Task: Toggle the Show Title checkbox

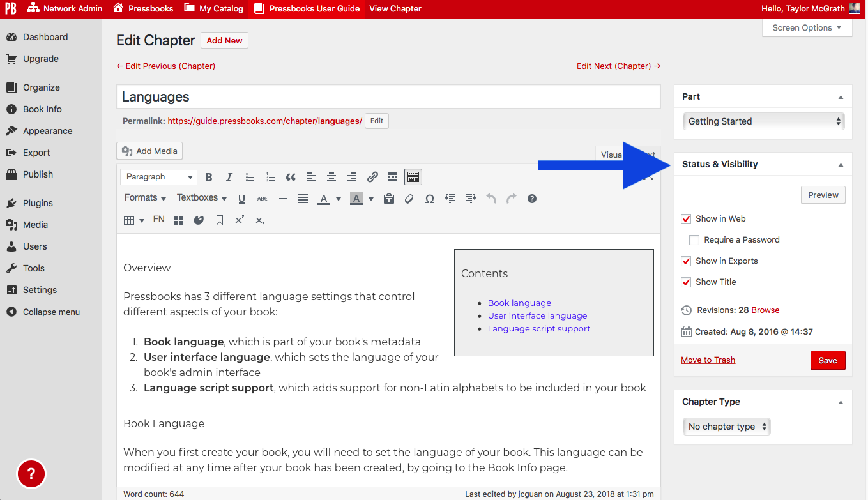Action: pos(686,282)
